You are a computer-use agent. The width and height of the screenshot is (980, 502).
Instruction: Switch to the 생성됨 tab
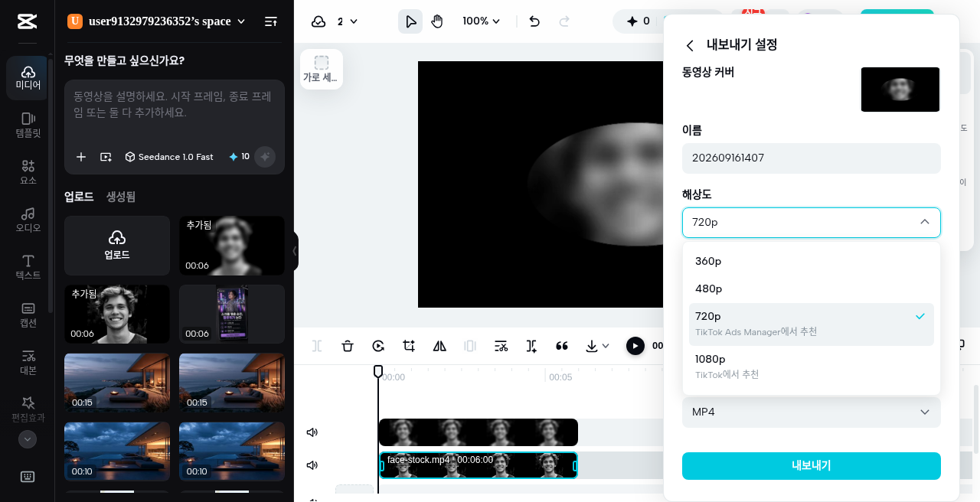pyautogui.click(x=121, y=197)
